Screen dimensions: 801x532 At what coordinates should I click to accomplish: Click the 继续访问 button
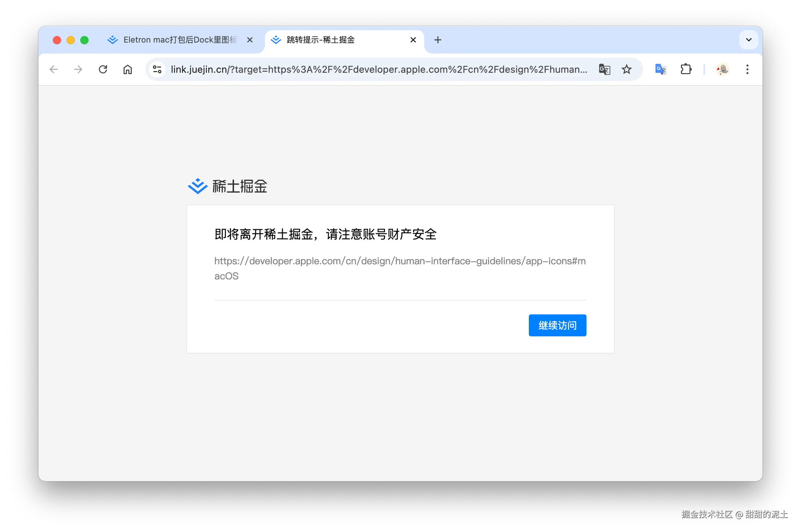(x=557, y=325)
